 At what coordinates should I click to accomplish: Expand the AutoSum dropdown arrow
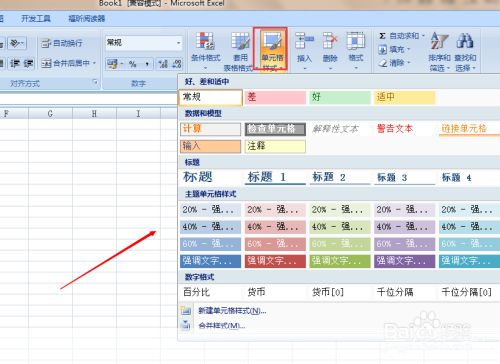tap(423, 36)
